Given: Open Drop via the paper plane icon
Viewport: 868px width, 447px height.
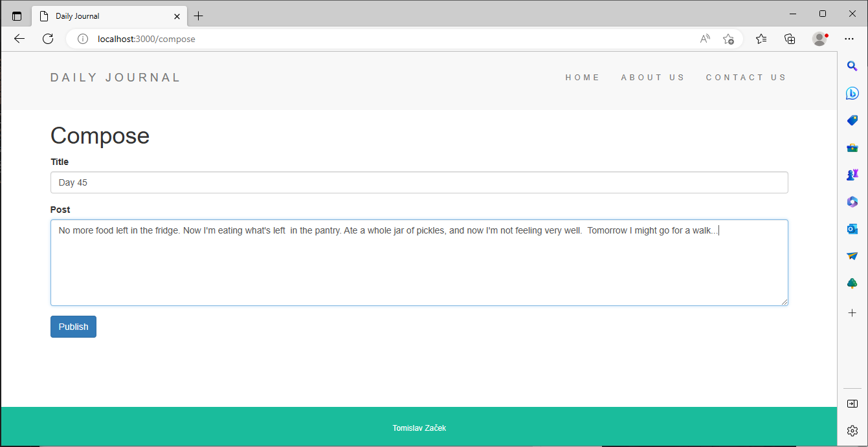Looking at the screenshot, I should (852, 256).
